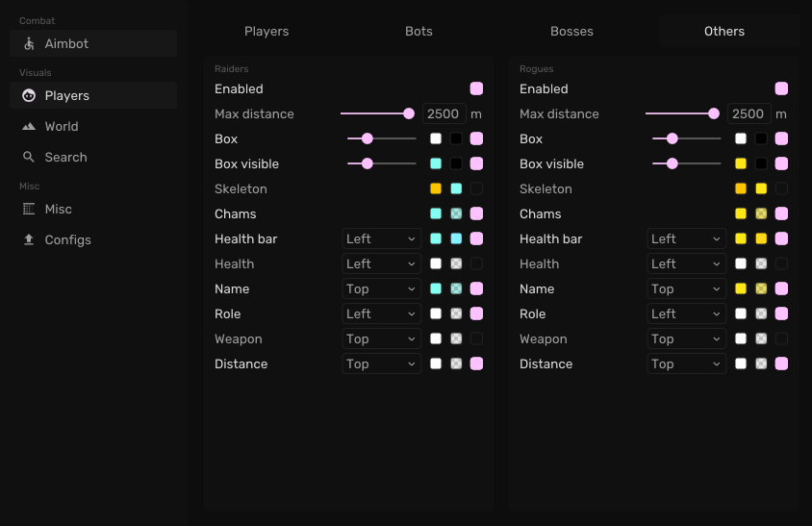Switch to the Bosses tab
The image size is (812, 526).
point(571,32)
